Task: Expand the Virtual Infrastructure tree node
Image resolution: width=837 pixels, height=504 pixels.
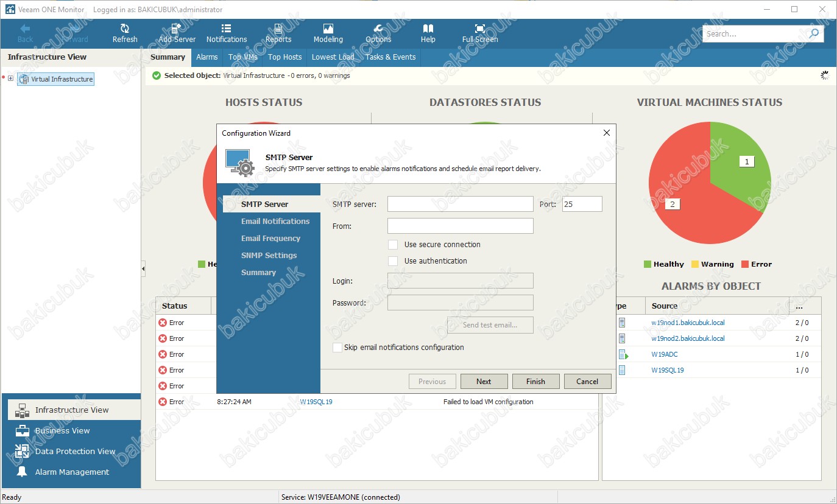Action: pos(11,79)
